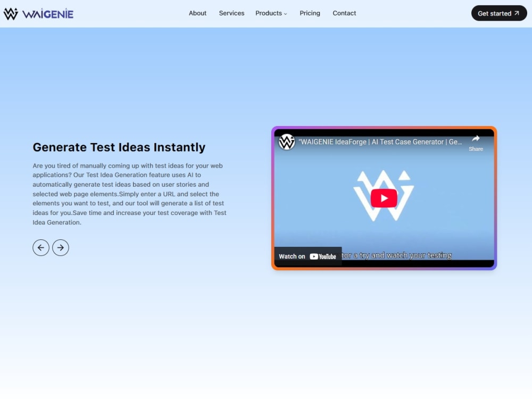
Task: Advance to the next slide arrow
Action: (x=61, y=248)
